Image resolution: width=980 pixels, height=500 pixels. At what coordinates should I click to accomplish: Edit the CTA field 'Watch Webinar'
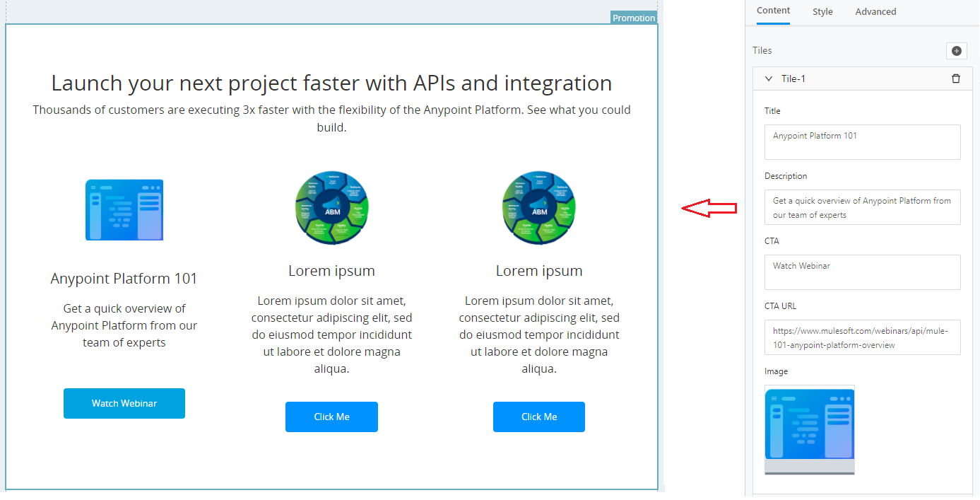click(x=862, y=272)
